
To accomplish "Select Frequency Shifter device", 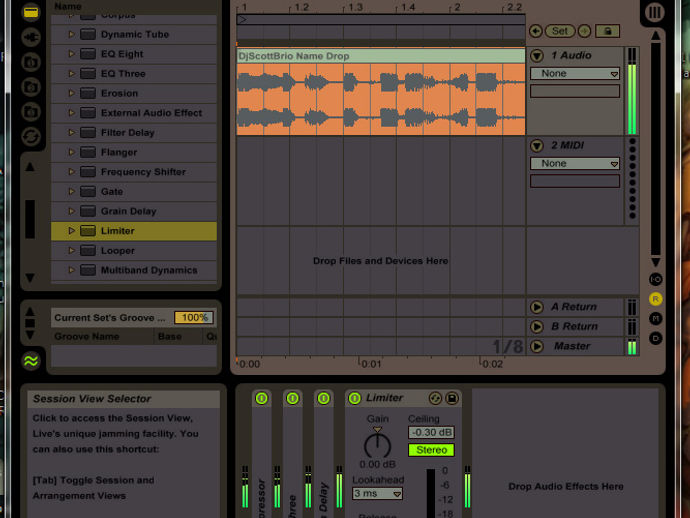I will pyautogui.click(x=134, y=172).
